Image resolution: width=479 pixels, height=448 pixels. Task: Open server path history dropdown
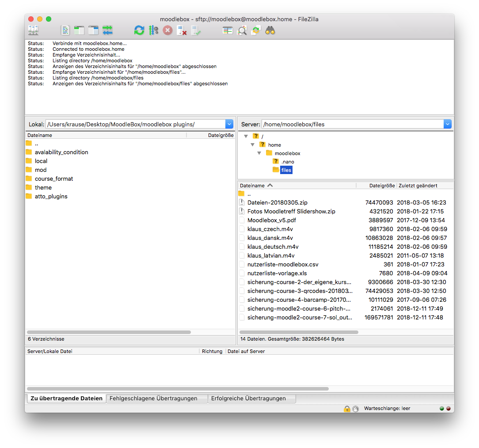coord(448,124)
